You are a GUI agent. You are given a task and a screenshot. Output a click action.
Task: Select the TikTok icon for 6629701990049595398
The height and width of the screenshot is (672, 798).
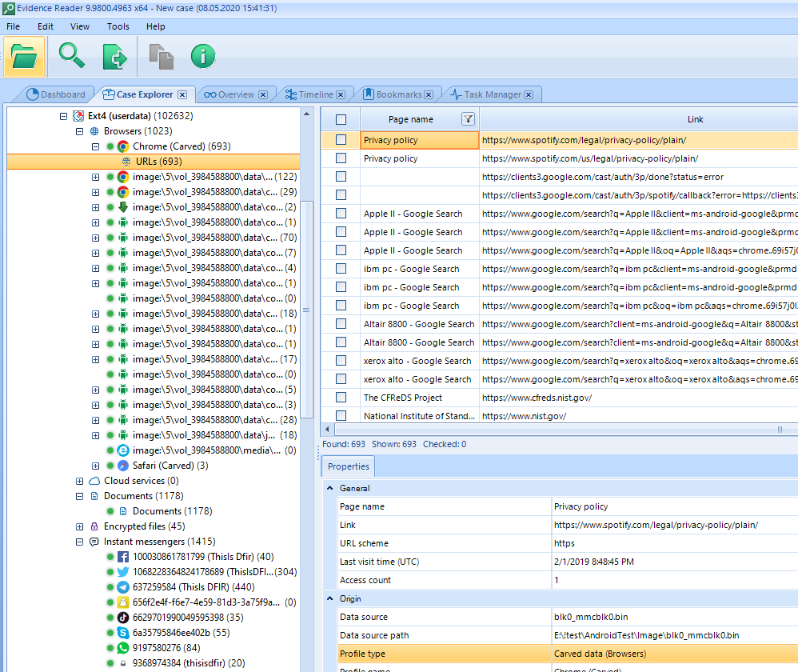coord(122,618)
